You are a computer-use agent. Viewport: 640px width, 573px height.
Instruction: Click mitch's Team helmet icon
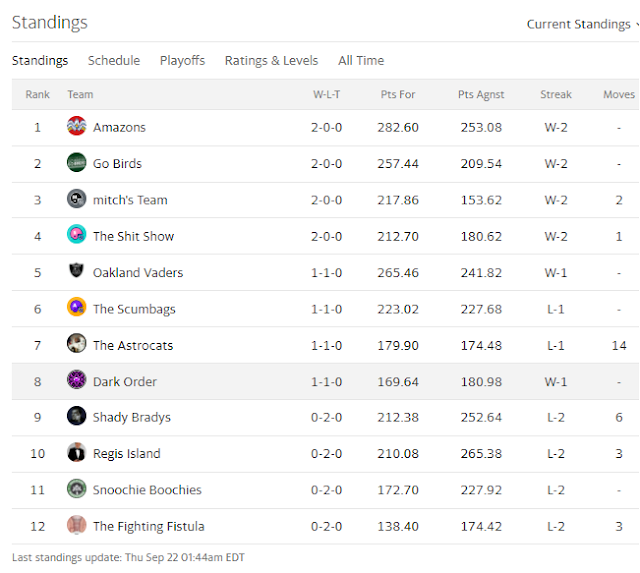[76, 199]
